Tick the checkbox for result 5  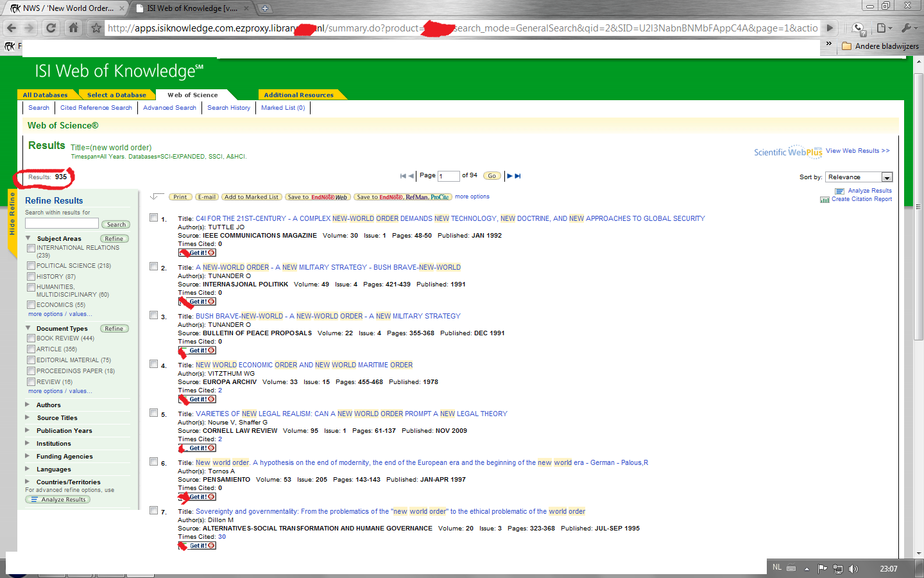(x=153, y=413)
